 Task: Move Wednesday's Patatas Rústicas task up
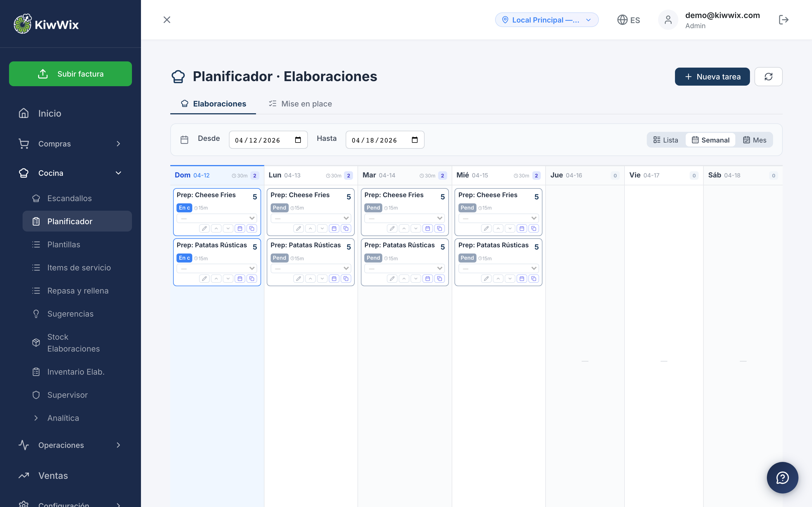[498, 279]
